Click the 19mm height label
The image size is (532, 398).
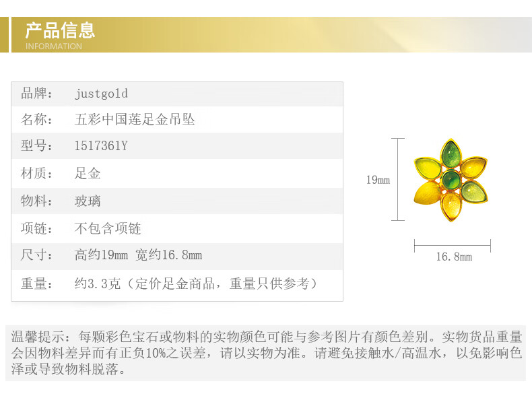click(378, 180)
